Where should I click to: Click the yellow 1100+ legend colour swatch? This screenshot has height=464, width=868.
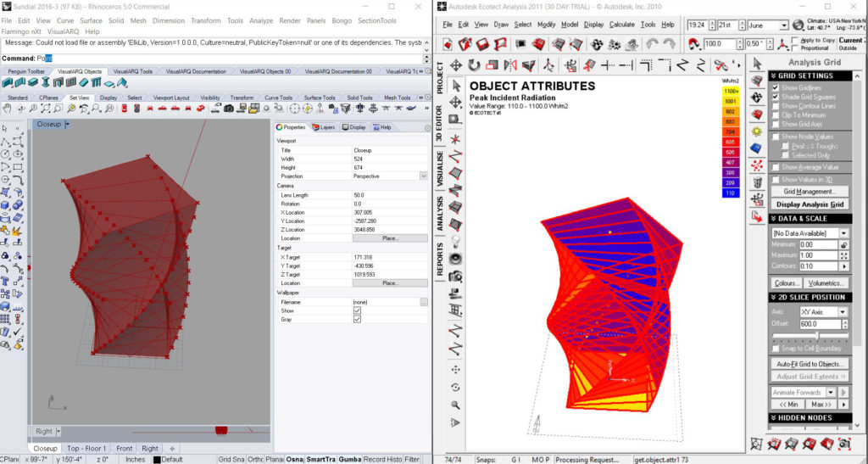coord(730,92)
